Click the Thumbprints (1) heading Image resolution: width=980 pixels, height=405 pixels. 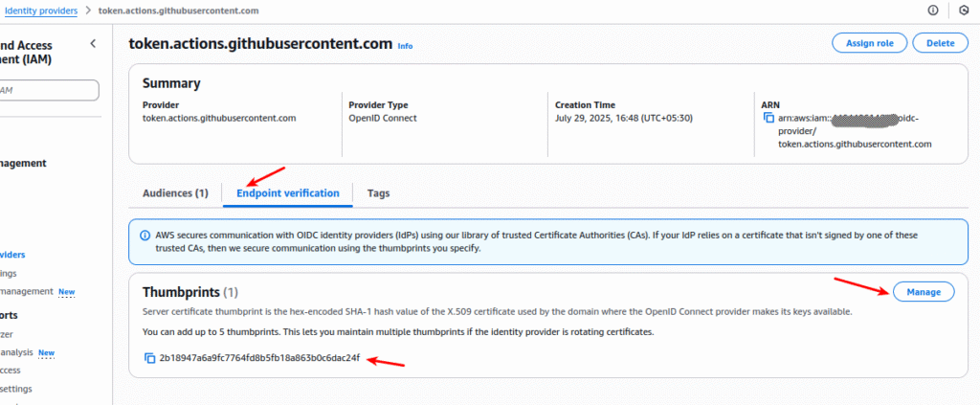point(190,292)
